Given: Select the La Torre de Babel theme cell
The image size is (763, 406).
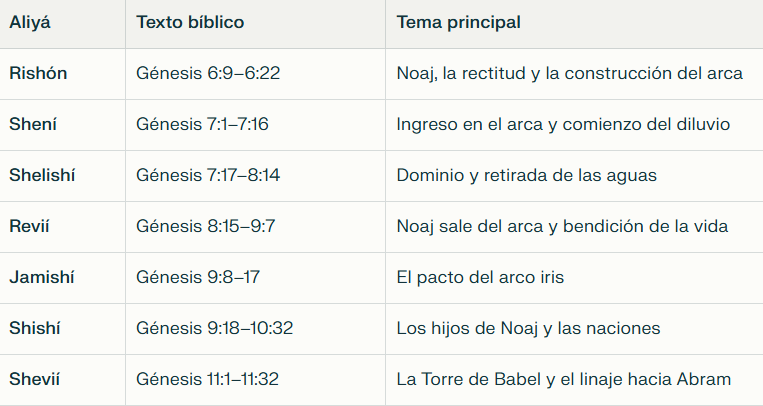Looking at the screenshot, I should 564,379.
